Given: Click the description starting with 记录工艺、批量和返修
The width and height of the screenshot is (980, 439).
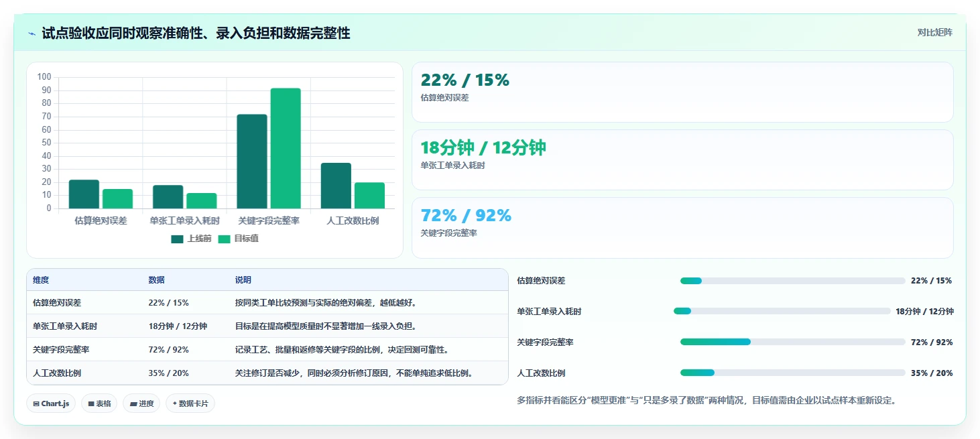Looking at the screenshot, I should pyautogui.click(x=342, y=350).
